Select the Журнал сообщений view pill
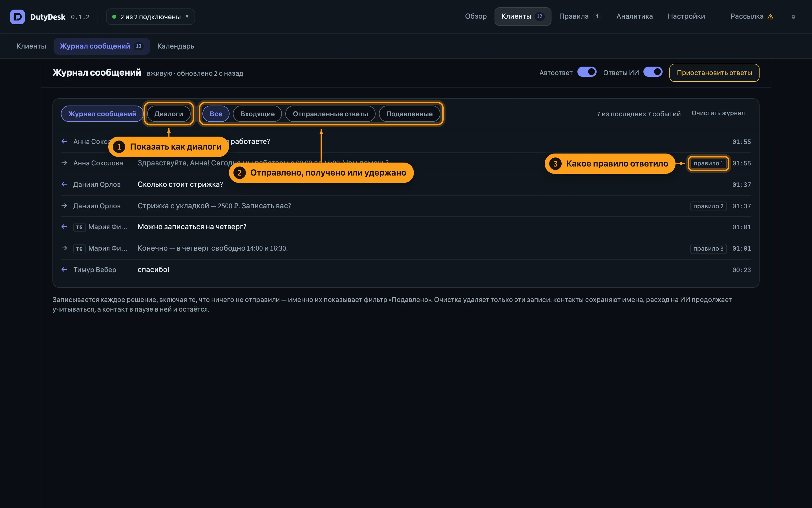Screen dimensions: 812x508 [x=102, y=114]
